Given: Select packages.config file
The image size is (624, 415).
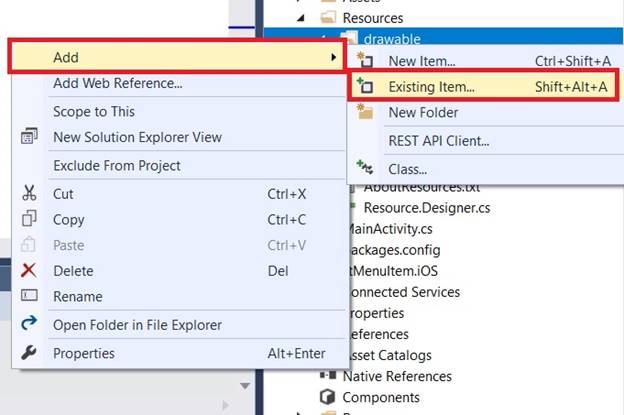Looking at the screenshot, I should pos(395,250).
